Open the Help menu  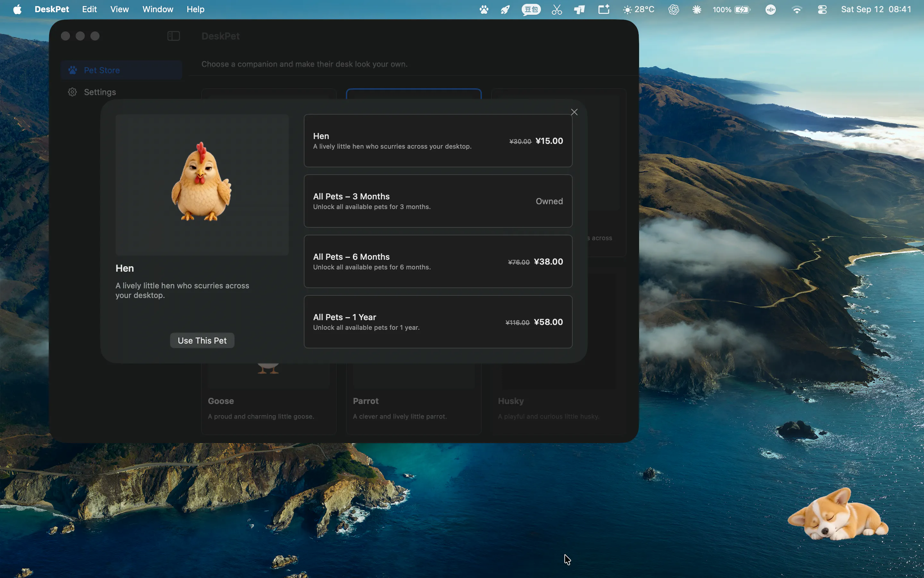click(x=195, y=9)
